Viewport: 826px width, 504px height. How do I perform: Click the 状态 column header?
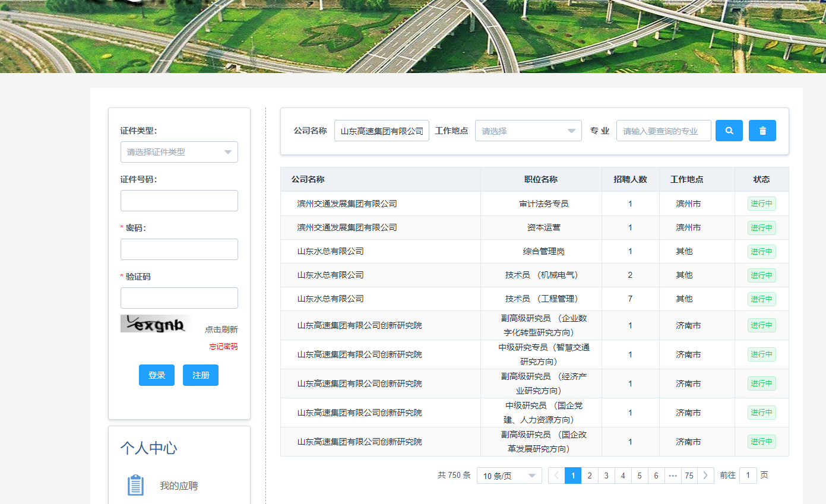[762, 179]
